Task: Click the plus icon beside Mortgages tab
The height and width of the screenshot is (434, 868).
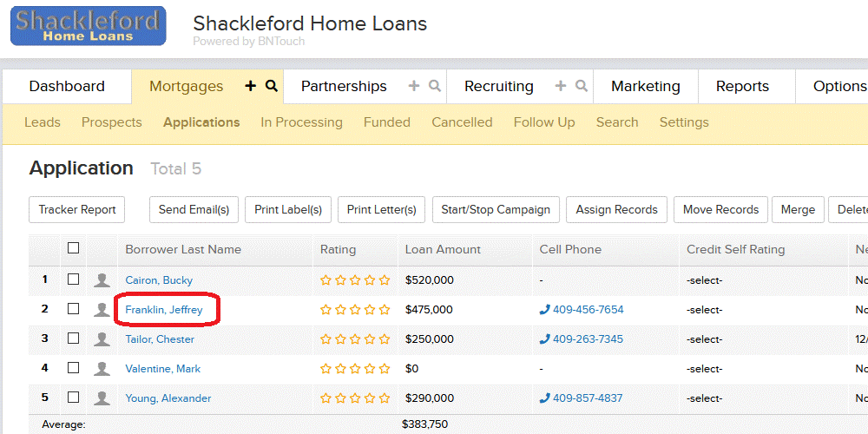Action: click(x=251, y=86)
